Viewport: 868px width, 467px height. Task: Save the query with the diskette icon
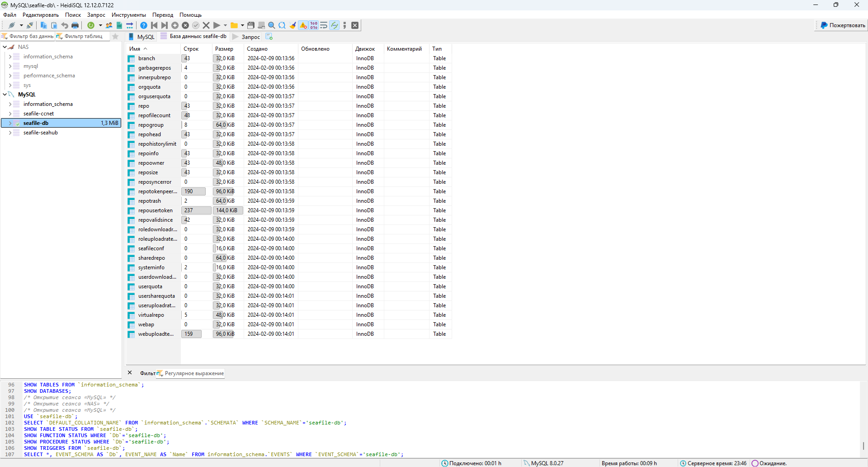coord(250,25)
